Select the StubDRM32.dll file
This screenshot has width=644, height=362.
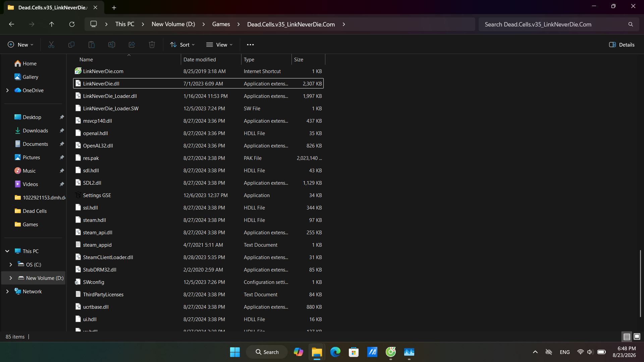tap(198, 269)
